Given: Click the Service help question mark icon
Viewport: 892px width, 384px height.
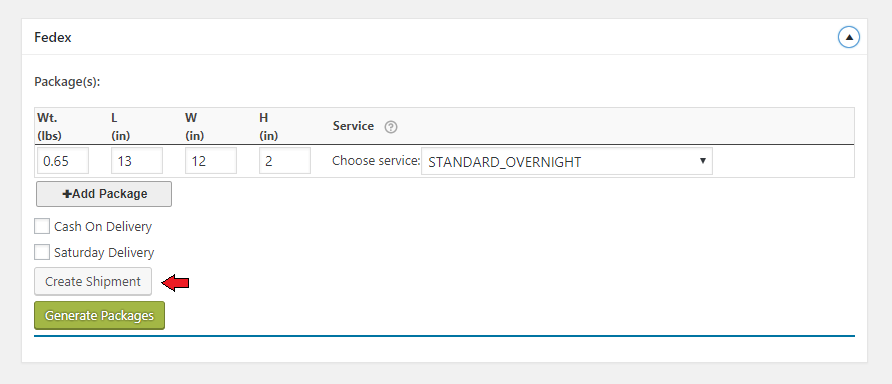Looking at the screenshot, I should point(391,127).
